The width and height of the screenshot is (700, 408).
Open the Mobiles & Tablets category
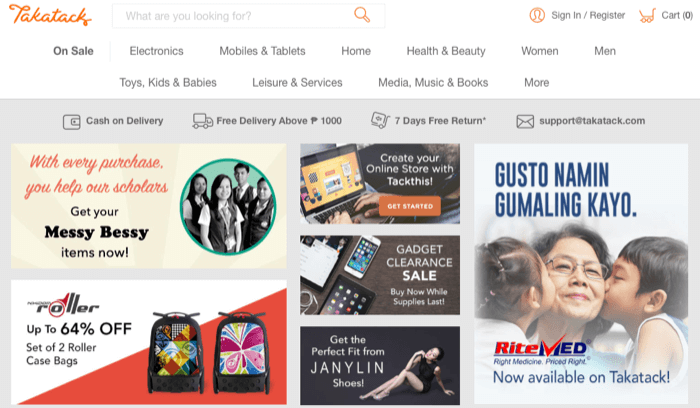coord(262,51)
